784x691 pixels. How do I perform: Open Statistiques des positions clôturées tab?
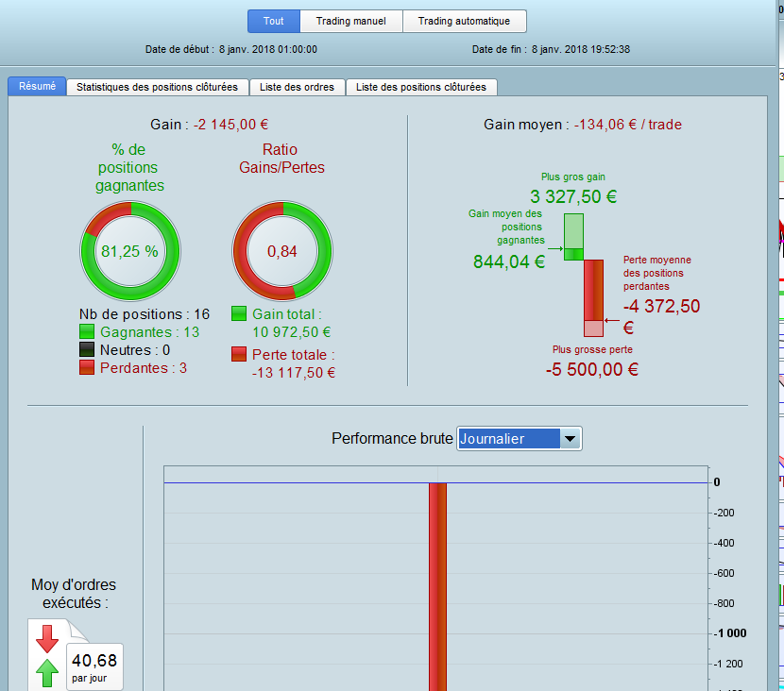[x=157, y=87]
